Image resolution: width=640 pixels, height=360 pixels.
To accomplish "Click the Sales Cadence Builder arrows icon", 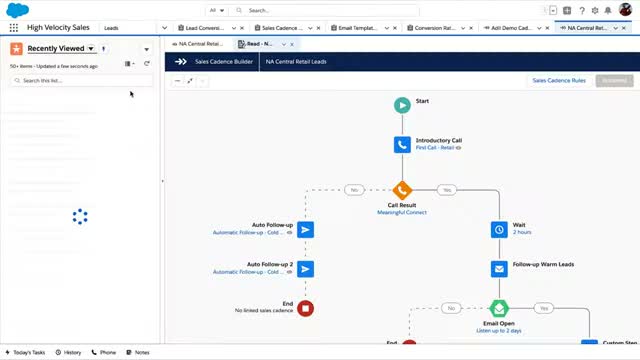I will (x=181, y=62).
